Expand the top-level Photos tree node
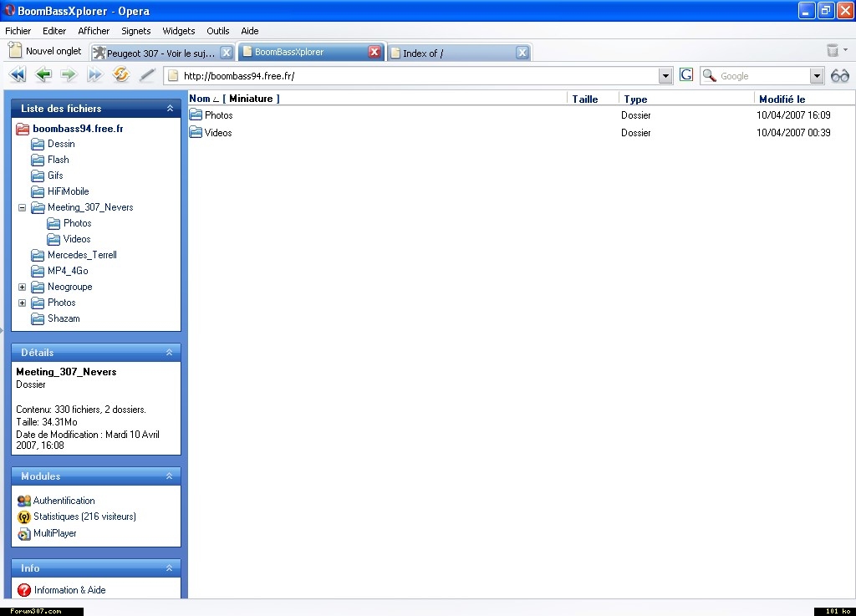Viewport: 856px width, 616px height. coord(22,303)
